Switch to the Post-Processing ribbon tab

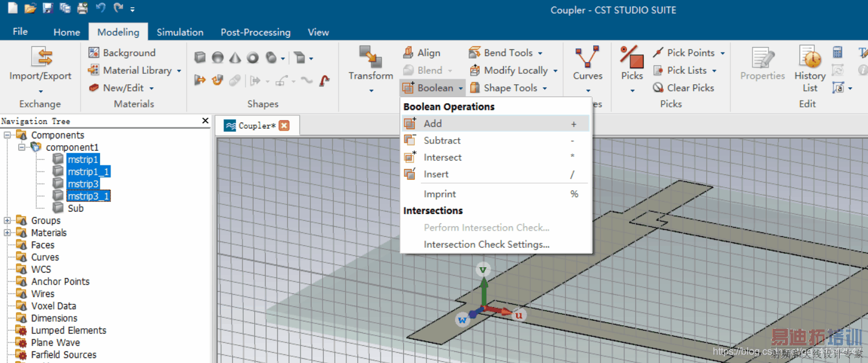(255, 32)
